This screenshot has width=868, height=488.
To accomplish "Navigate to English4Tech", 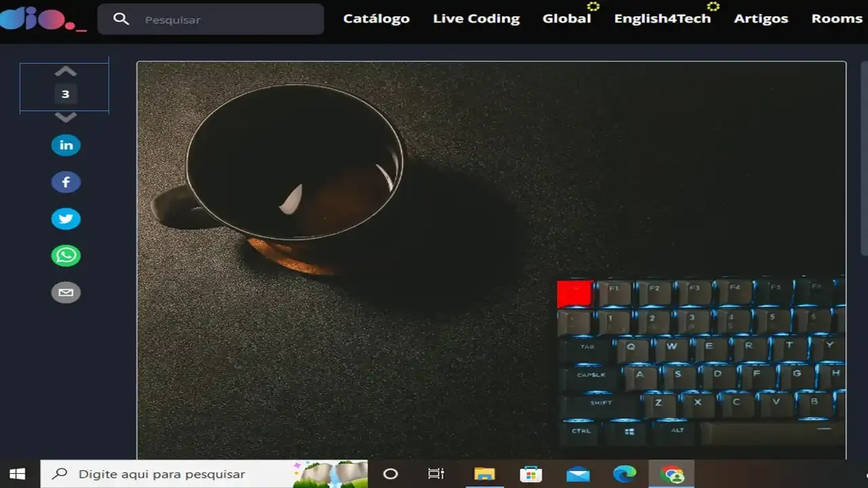I will point(662,19).
